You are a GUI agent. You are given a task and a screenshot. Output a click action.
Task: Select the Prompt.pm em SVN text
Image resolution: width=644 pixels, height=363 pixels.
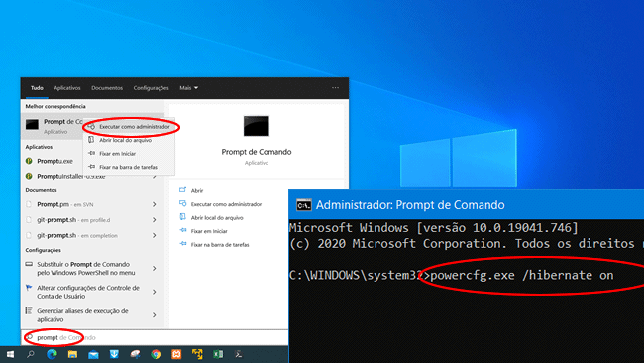click(64, 204)
